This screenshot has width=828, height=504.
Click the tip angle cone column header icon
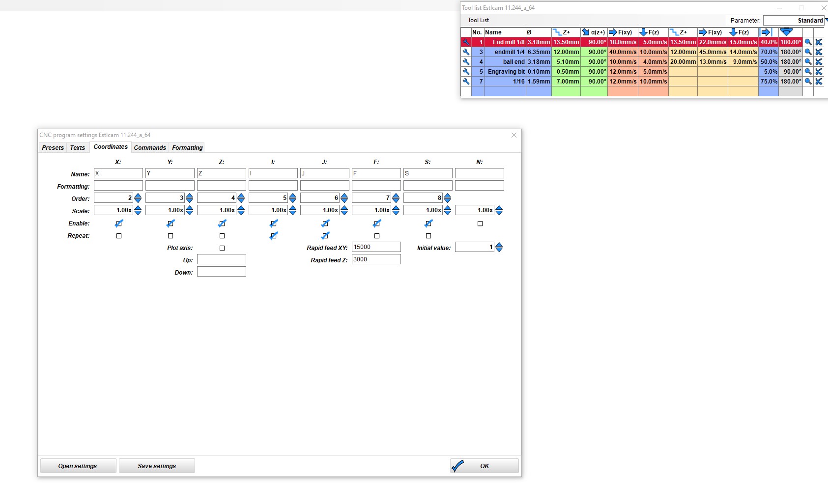(786, 32)
